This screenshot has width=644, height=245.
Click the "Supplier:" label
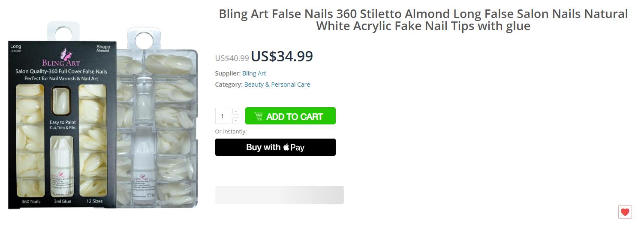tap(228, 73)
